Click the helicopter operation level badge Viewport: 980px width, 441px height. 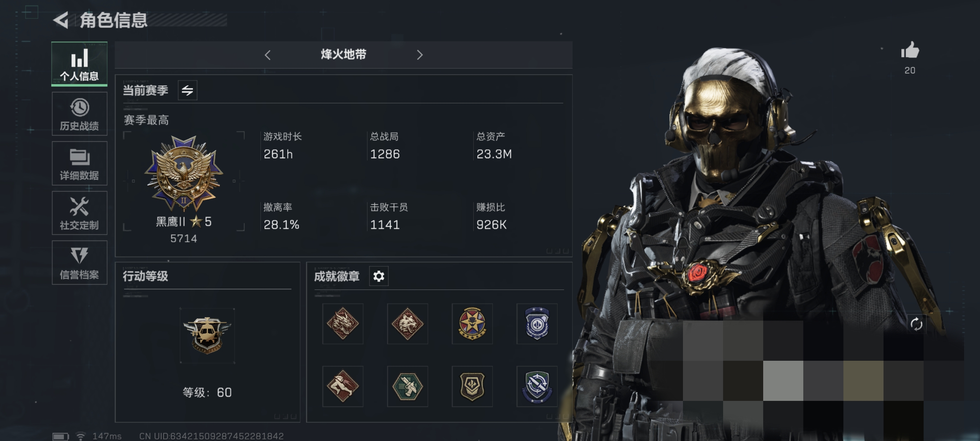pos(207,335)
